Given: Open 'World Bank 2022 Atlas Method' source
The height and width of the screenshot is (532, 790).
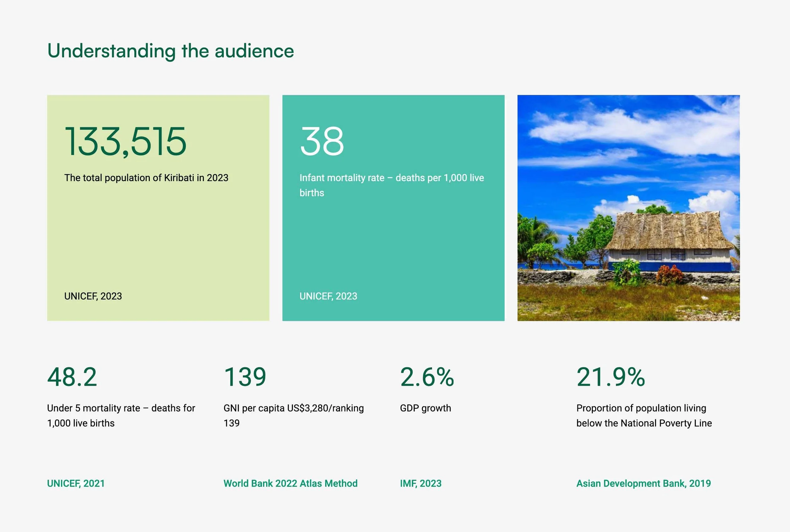Looking at the screenshot, I should tap(290, 483).
